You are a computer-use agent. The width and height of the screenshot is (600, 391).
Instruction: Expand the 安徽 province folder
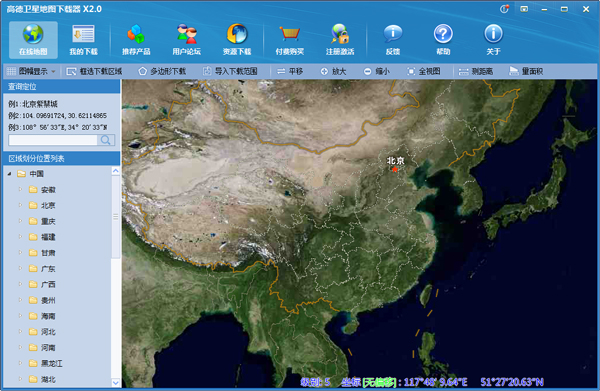point(21,189)
